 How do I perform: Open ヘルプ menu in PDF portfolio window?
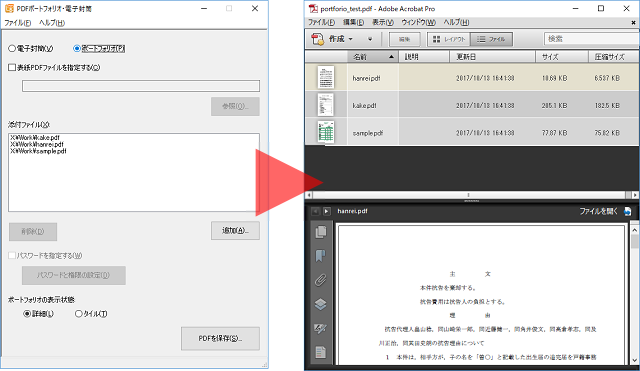click(x=52, y=23)
